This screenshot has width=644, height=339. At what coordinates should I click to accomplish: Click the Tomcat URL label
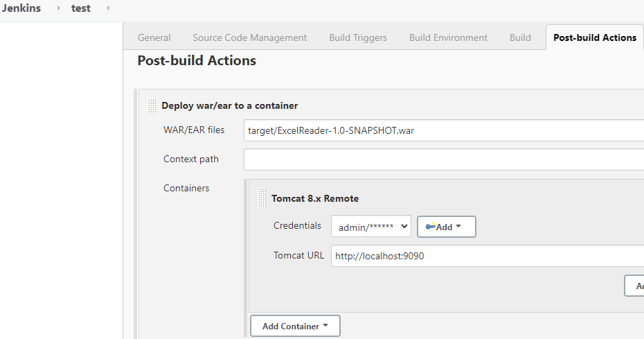pyautogui.click(x=298, y=255)
